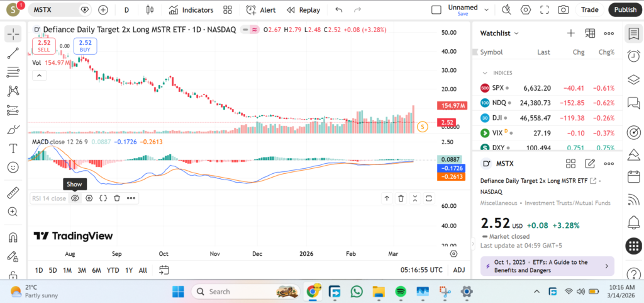644x303 pixels.
Task: Add symbol to Watchlist with plus icon
Action: click(x=571, y=33)
